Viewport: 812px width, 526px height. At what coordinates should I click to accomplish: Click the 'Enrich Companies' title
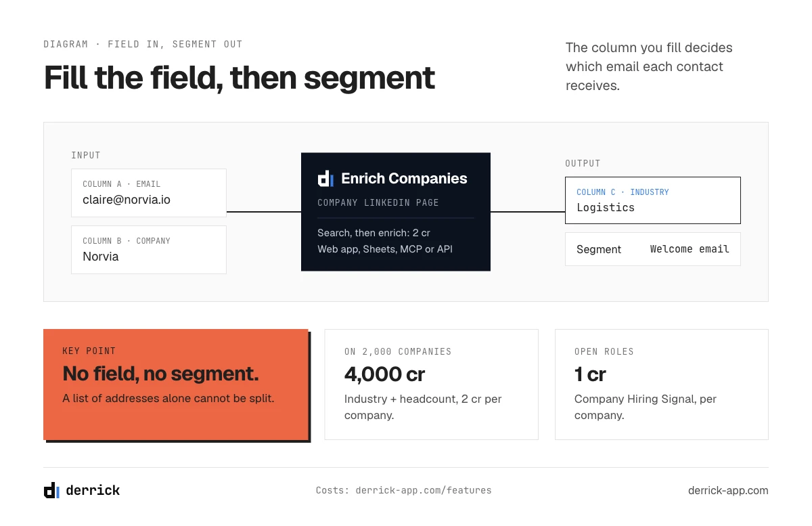coord(404,179)
